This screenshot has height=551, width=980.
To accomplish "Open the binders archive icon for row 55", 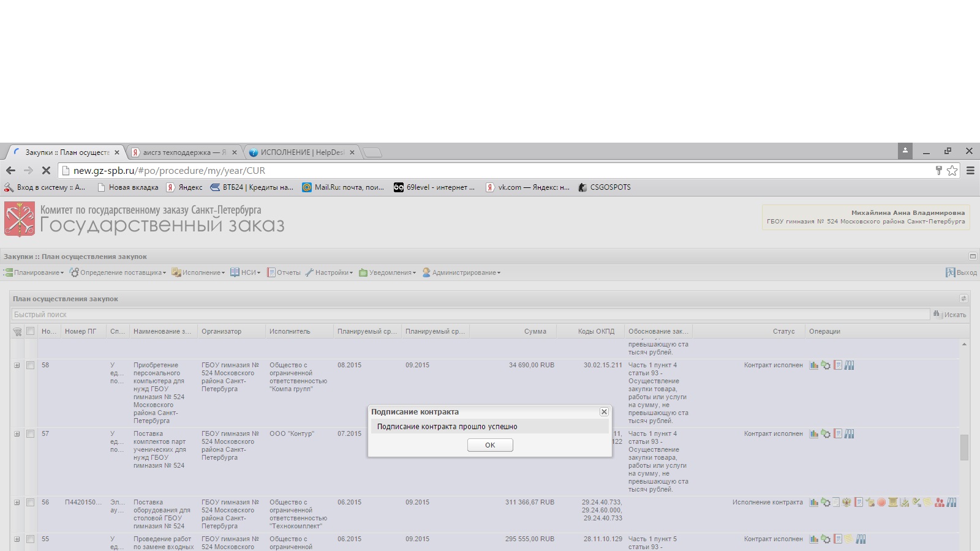I will pyautogui.click(x=861, y=539).
